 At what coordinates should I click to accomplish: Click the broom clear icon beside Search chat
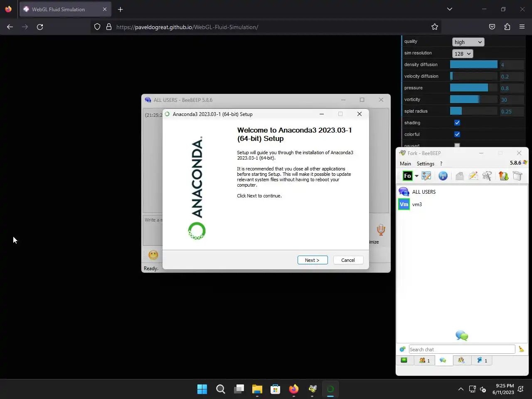click(521, 350)
